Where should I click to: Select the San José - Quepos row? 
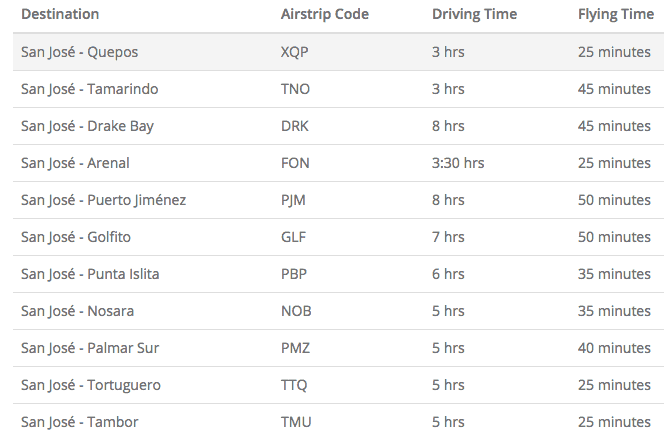point(338,52)
